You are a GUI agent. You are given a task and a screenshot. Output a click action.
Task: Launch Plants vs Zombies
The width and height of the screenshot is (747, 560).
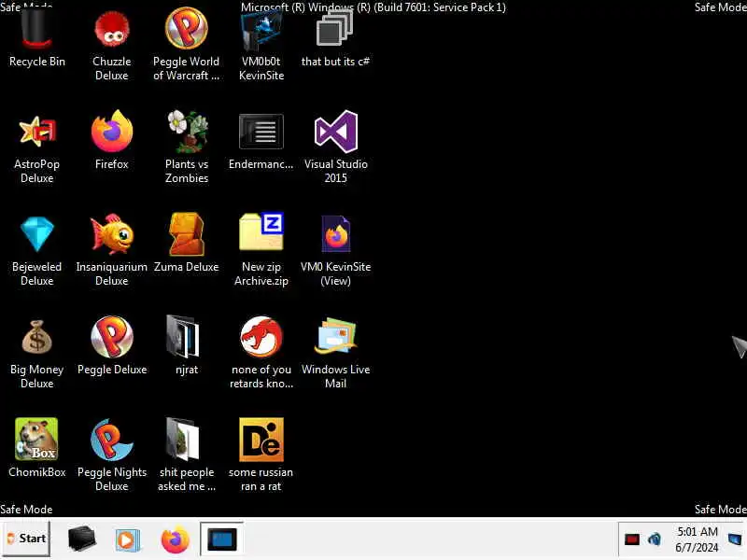(186, 147)
